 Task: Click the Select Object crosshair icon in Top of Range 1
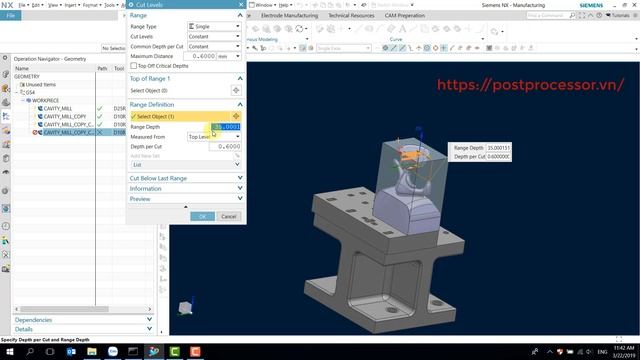236,90
